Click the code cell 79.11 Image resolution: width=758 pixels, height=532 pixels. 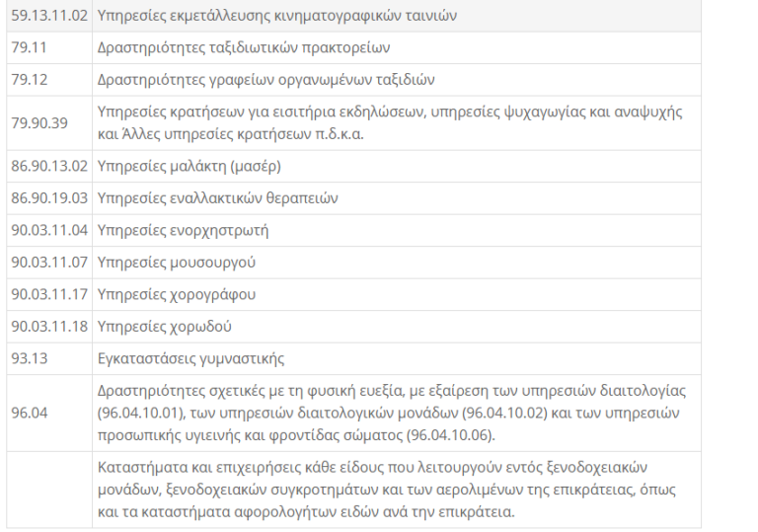point(29,47)
